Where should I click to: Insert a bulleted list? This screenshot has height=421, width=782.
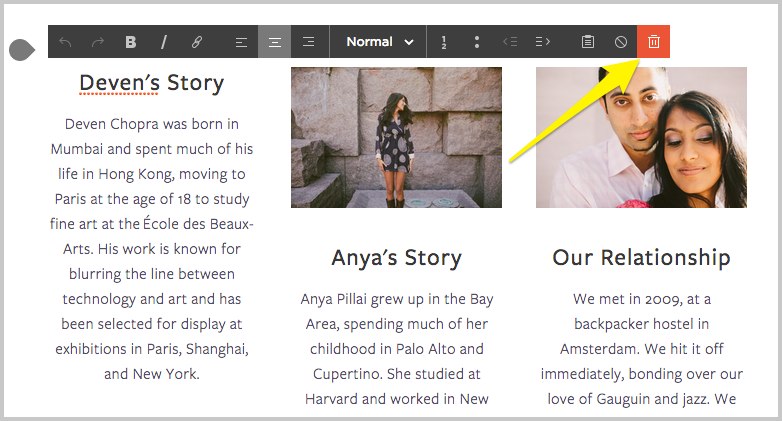[477, 42]
